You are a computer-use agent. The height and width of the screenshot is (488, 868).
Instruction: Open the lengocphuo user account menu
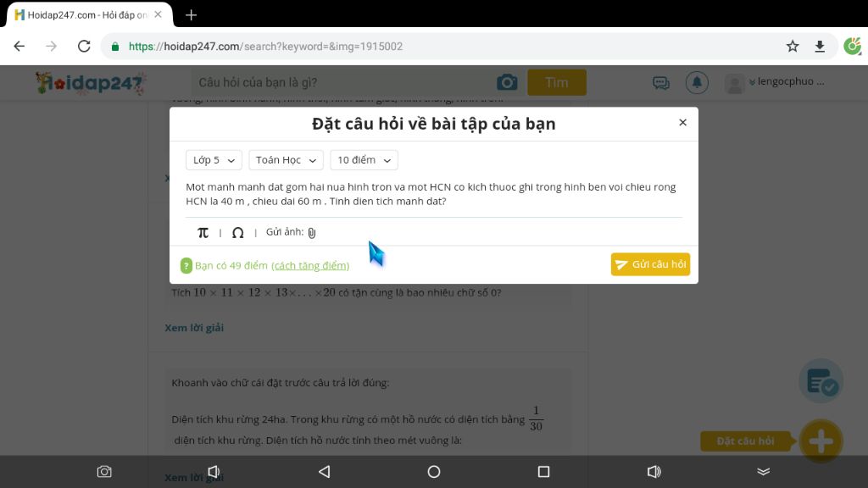click(775, 82)
